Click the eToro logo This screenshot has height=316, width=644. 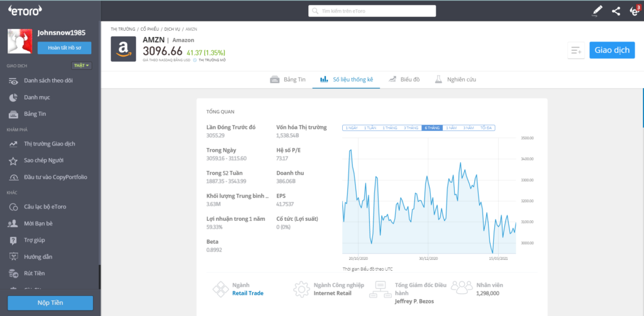(x=25, y=11)
